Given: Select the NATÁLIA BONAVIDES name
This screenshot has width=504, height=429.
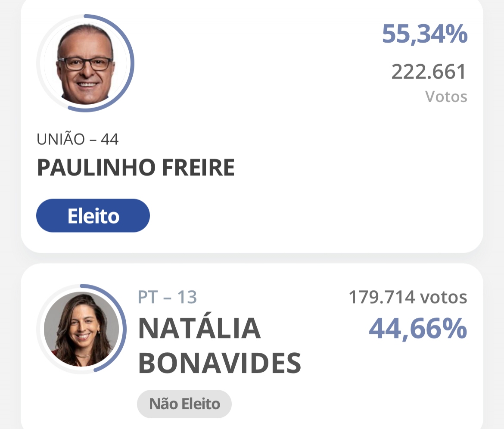Looking at the screenshot, I should click(220, 345).
